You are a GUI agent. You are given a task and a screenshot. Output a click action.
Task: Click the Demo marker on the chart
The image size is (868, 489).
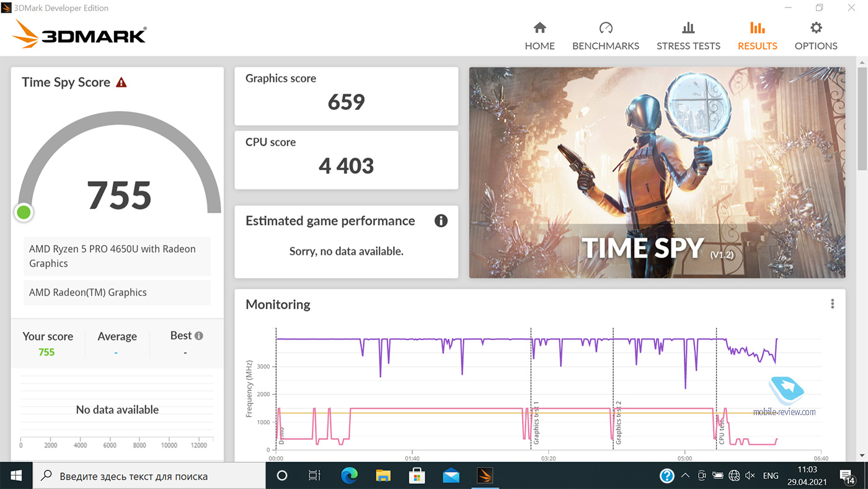[x=281, y=435]
